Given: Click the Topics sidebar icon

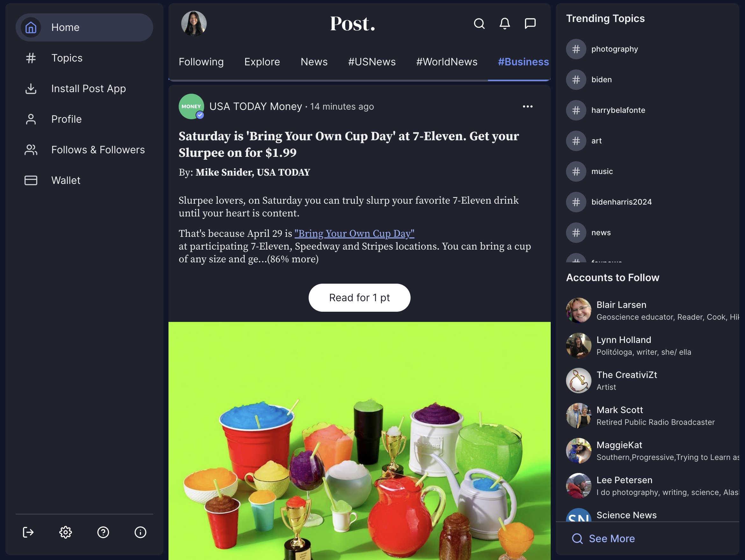Looking at the screenshot, I should tap(31, 58).
